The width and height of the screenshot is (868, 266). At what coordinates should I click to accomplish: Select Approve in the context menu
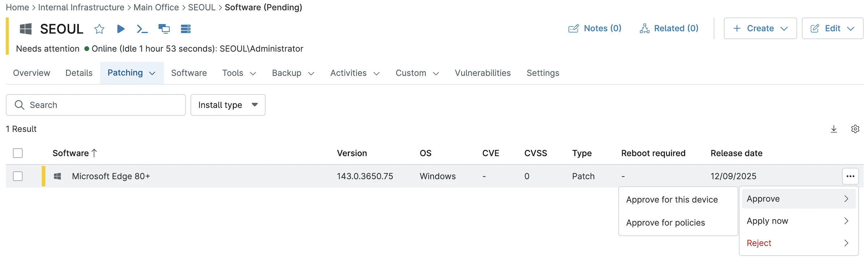tap(799, 199)
